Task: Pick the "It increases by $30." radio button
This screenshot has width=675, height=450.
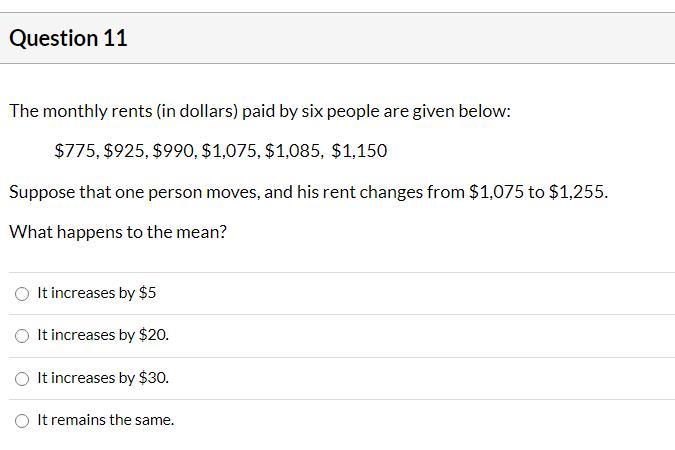Action: click(x=22, y=379)
